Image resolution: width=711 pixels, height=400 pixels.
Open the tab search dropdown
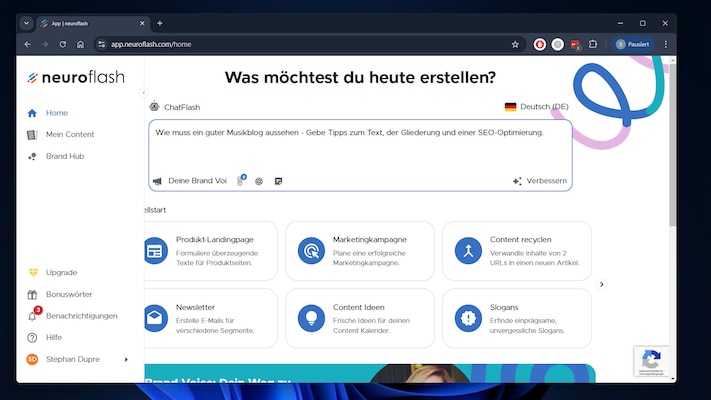[x=26, y=24]
